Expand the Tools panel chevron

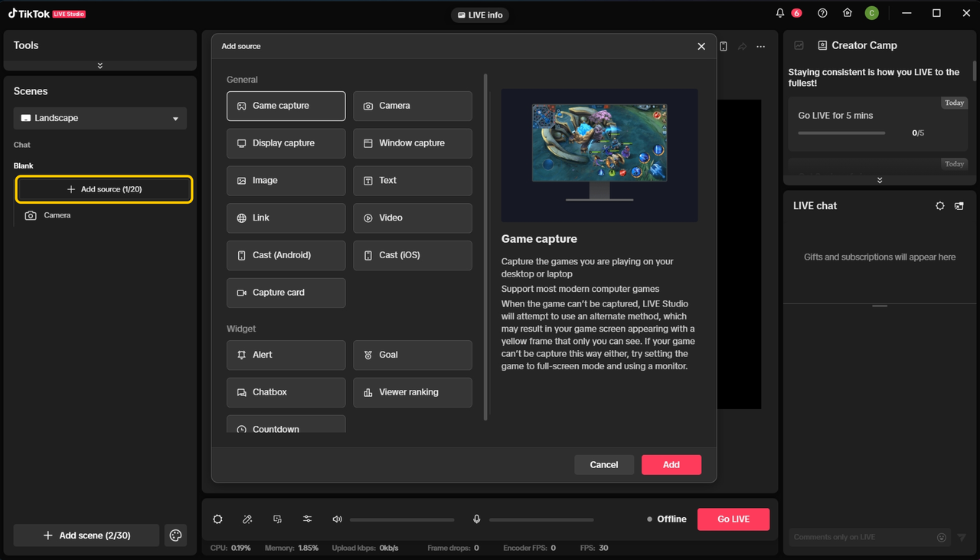100,66
